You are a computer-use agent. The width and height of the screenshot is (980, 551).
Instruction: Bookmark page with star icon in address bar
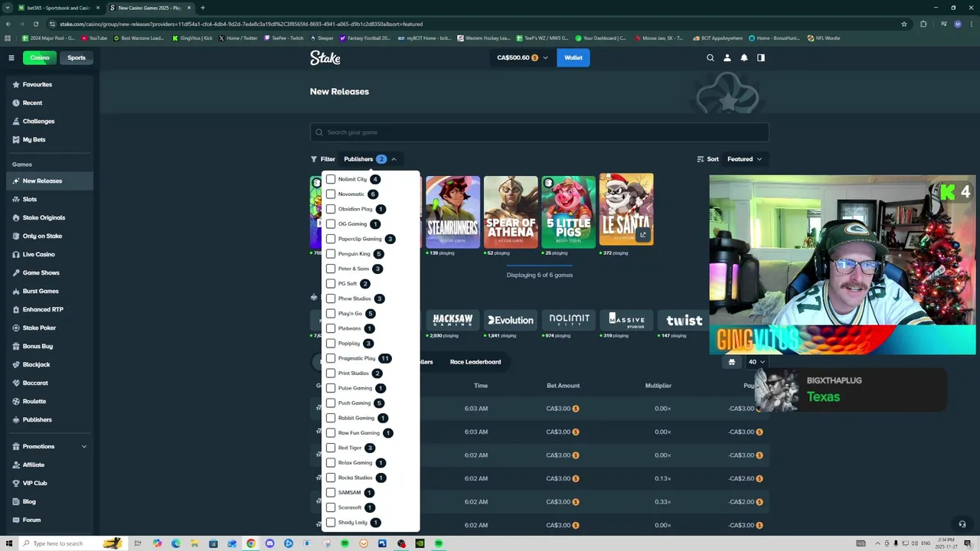[904, 24]
